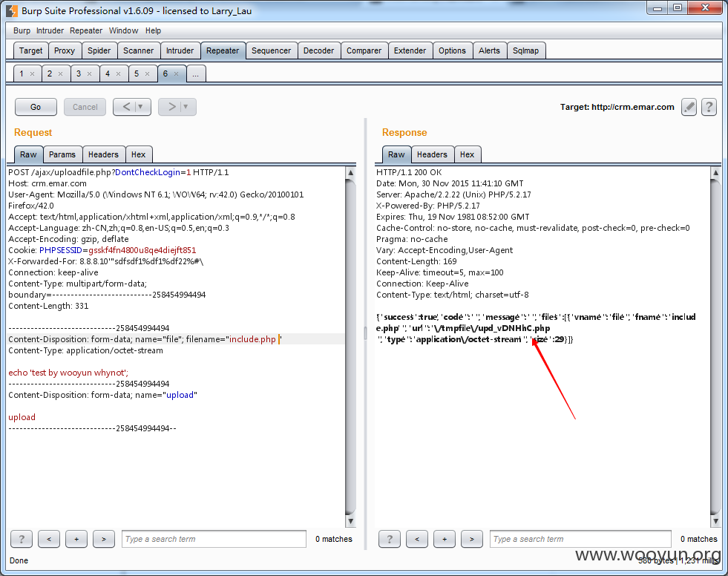Close Repeater tab 3 with its x
The image size is (728, 576).
[89, 74]
